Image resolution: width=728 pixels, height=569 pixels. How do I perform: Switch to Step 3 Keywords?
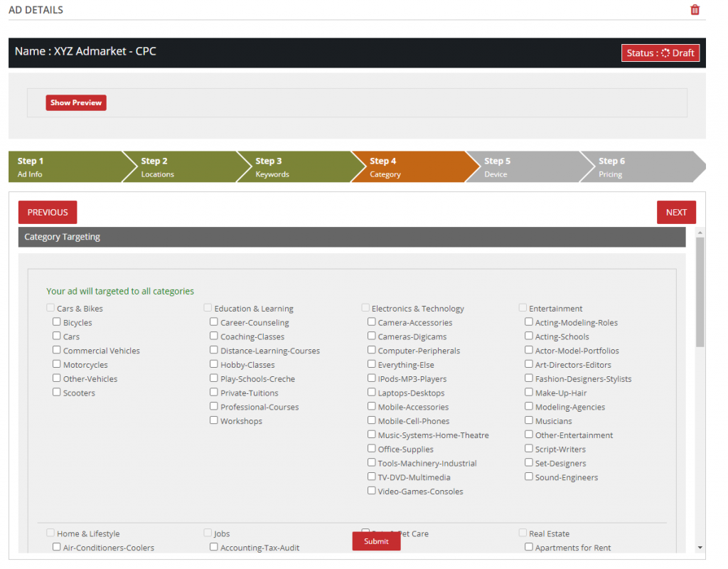pos(292,167)
